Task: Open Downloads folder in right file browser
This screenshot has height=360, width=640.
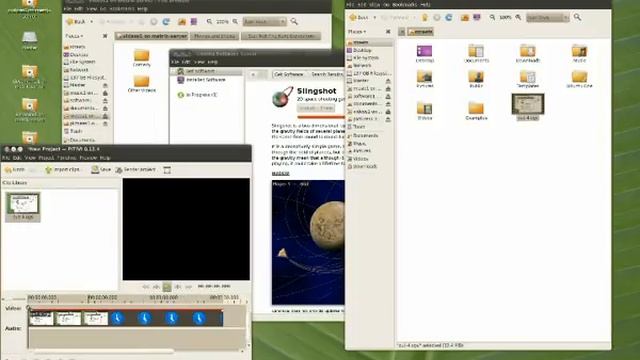Action: [528, 54]
